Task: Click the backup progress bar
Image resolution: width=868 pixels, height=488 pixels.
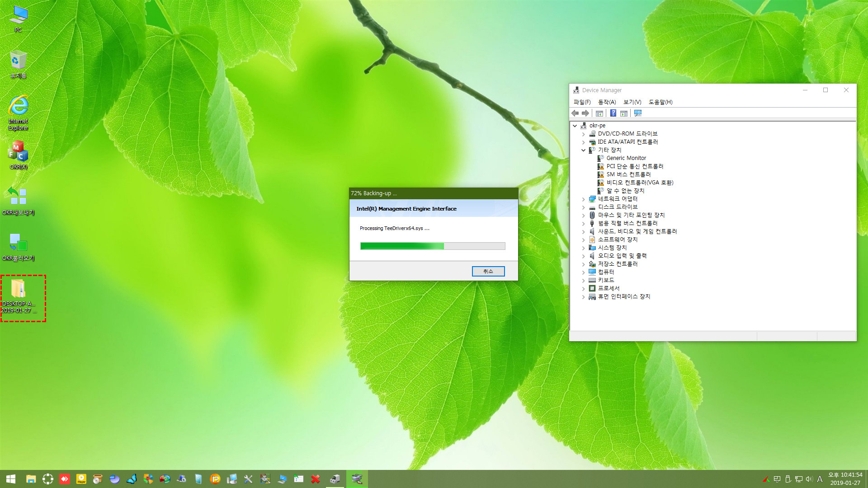Action: point(433,246)
